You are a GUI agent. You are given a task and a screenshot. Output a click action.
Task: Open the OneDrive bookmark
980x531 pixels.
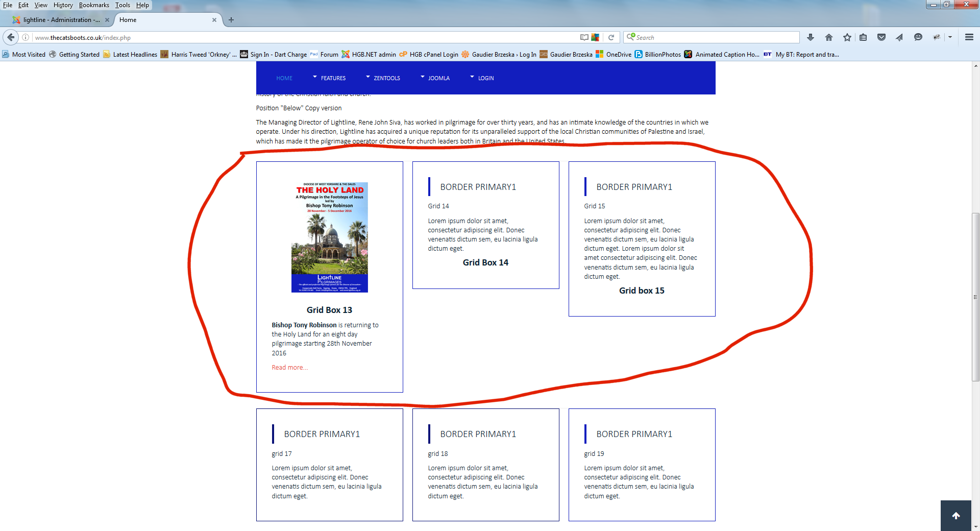click(614, 55)
